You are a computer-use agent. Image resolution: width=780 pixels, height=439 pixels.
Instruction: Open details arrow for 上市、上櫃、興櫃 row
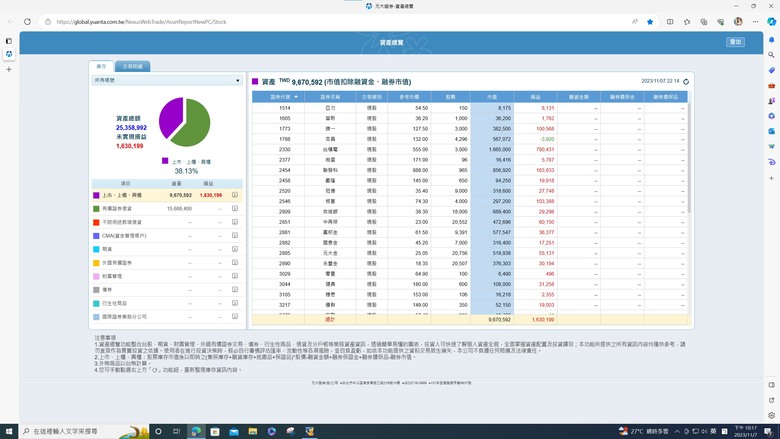coord(235,195)
